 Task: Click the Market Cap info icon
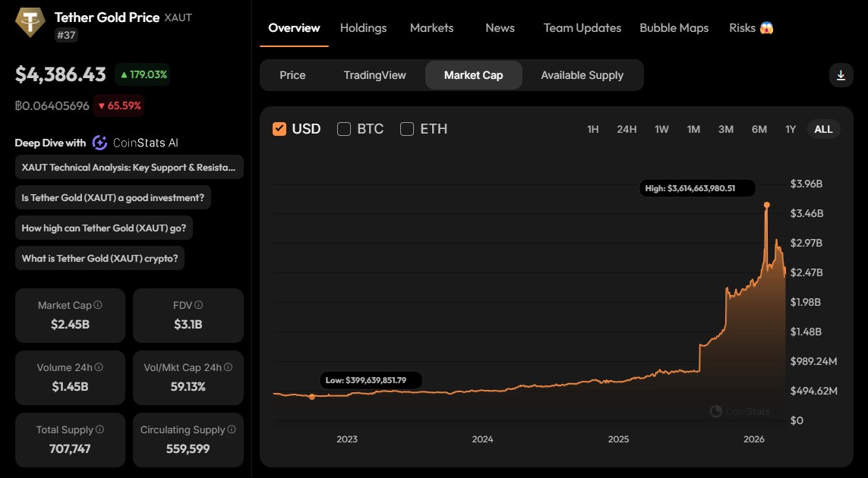tap(98, 305)
